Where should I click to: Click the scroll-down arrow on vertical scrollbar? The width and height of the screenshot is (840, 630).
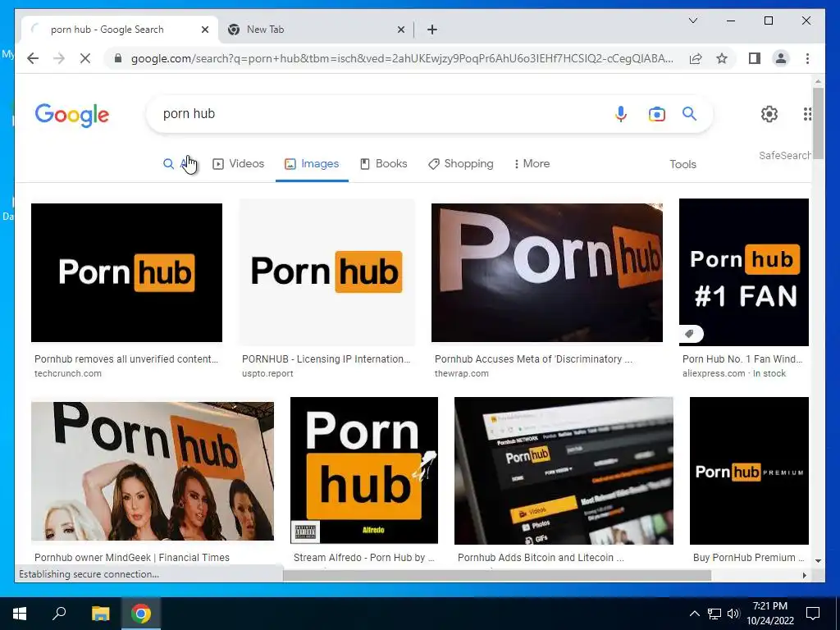818,561
